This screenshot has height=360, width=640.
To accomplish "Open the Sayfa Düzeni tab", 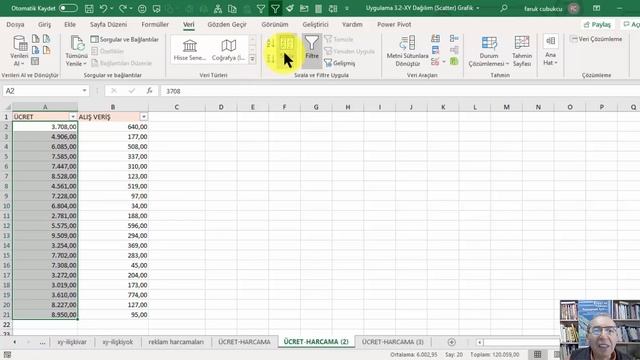I will pos(109,24).
